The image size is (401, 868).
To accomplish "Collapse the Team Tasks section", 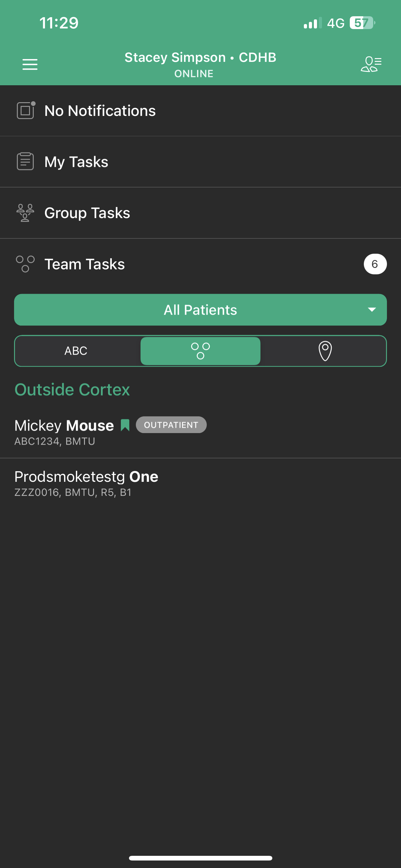I will (x=85, y=264).
